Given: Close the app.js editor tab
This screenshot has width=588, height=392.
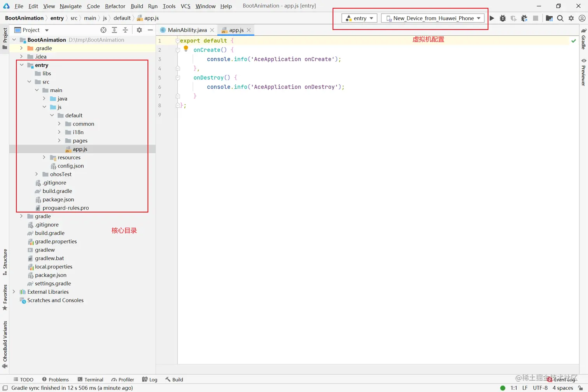Looking at the screenshot, I should (x=249, y=30).
